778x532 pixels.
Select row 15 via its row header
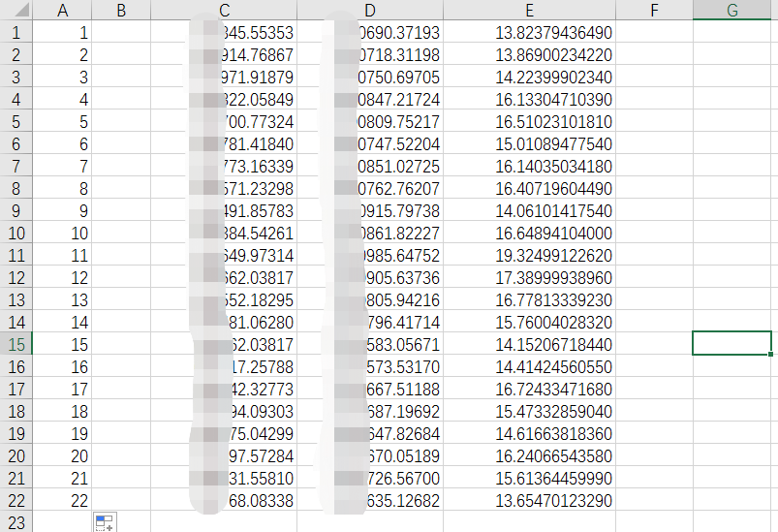16,344
